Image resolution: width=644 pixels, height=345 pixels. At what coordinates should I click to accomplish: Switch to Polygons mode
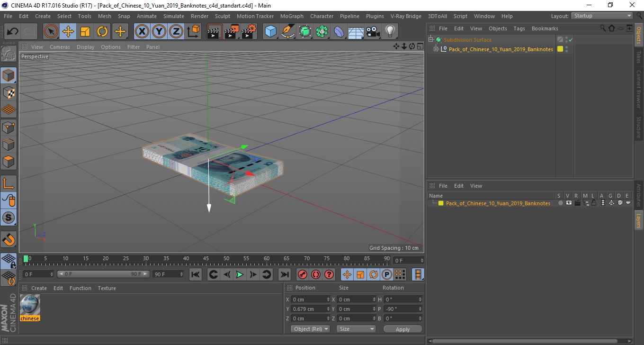tap(9, 161)
